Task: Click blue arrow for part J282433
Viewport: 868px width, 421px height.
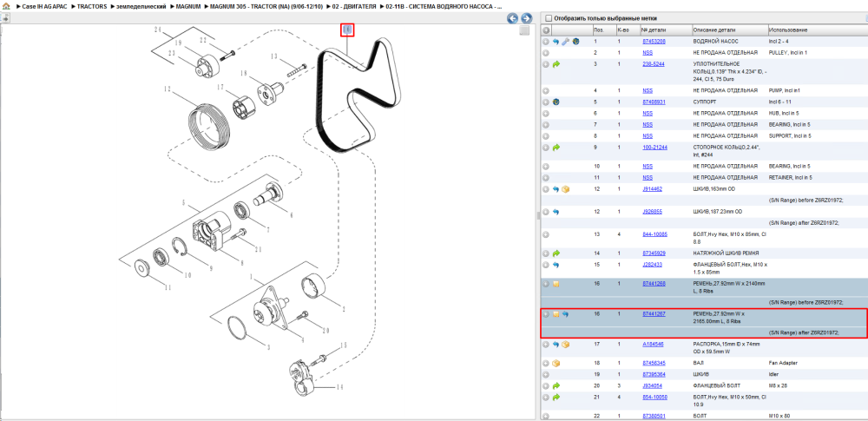Action: click(x=556, y=265)
